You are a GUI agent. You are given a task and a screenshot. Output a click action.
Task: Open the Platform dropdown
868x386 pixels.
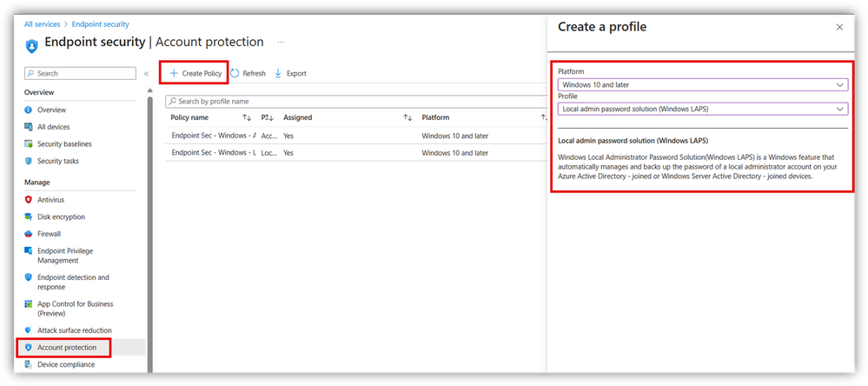click(703, 84)
